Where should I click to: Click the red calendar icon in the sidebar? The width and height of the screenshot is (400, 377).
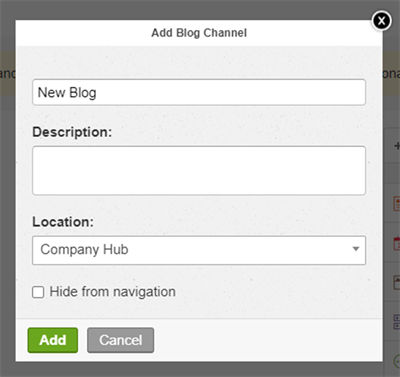pos(397,243)
